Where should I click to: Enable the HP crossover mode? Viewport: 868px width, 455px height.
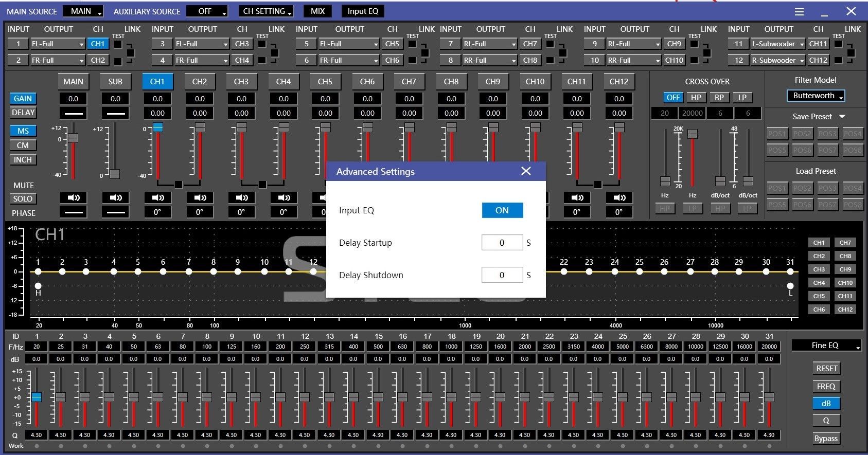696,98
